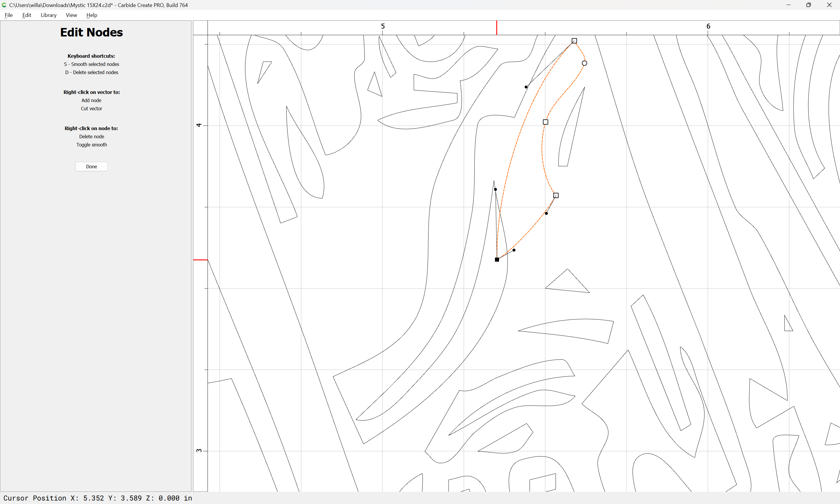Open the Help menu
This screenshot has height=504, width=840.
pos(92,15)
